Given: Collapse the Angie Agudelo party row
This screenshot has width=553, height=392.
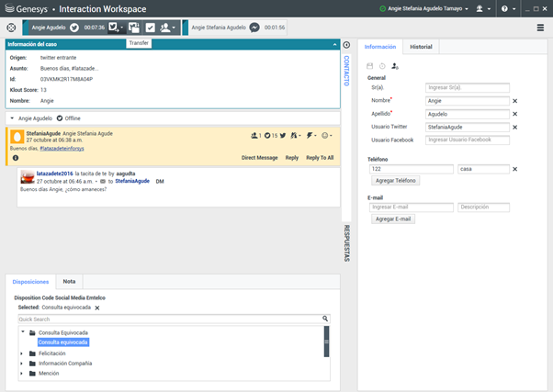Looking at the screenshot, I should point(12,118).
